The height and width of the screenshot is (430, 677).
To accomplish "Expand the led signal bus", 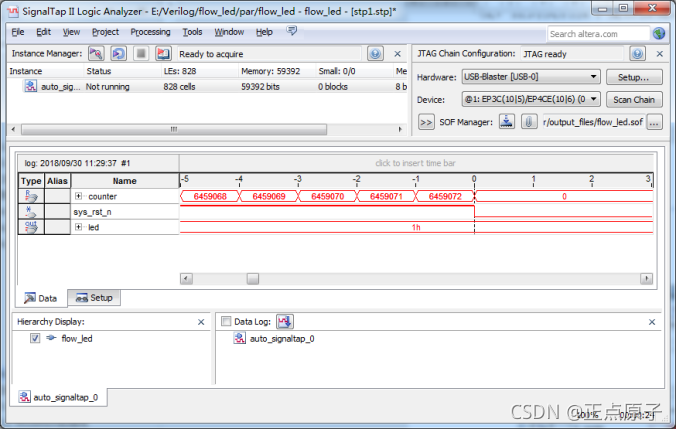I will (x=78, y=227).
